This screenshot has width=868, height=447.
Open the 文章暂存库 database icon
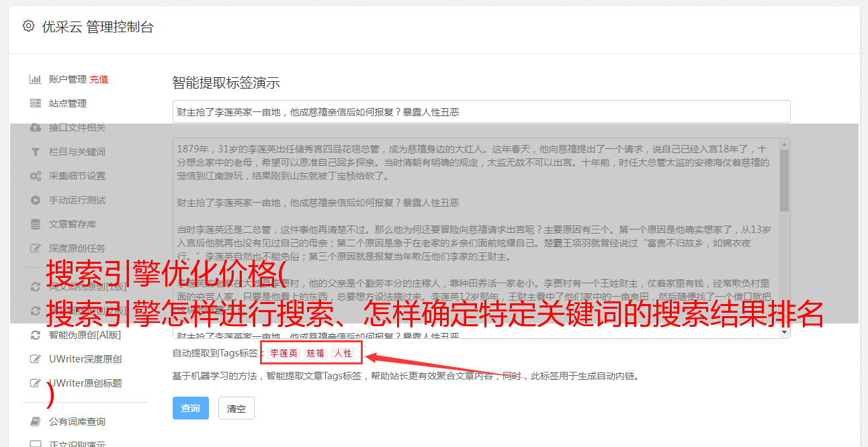[x=36, y=224]
